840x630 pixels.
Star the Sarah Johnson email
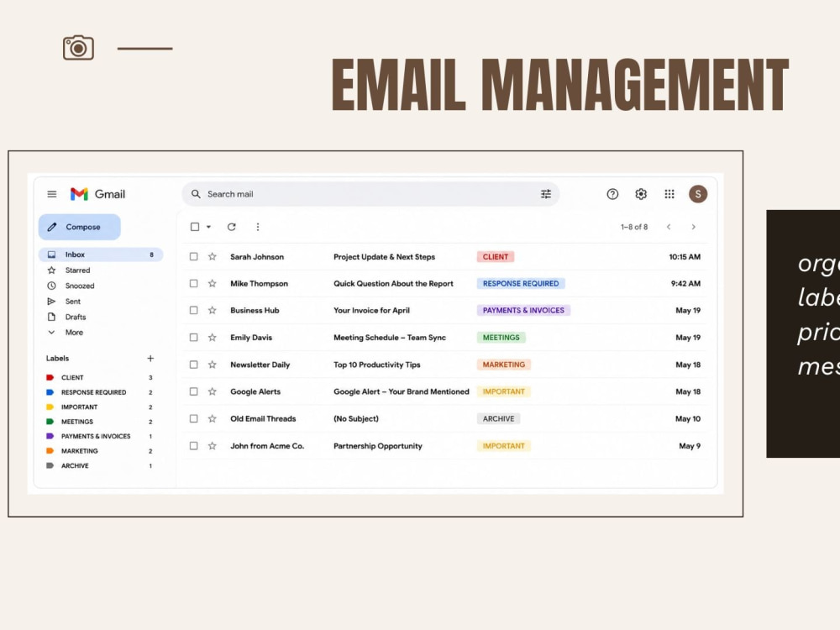click(x=213, y=256)
